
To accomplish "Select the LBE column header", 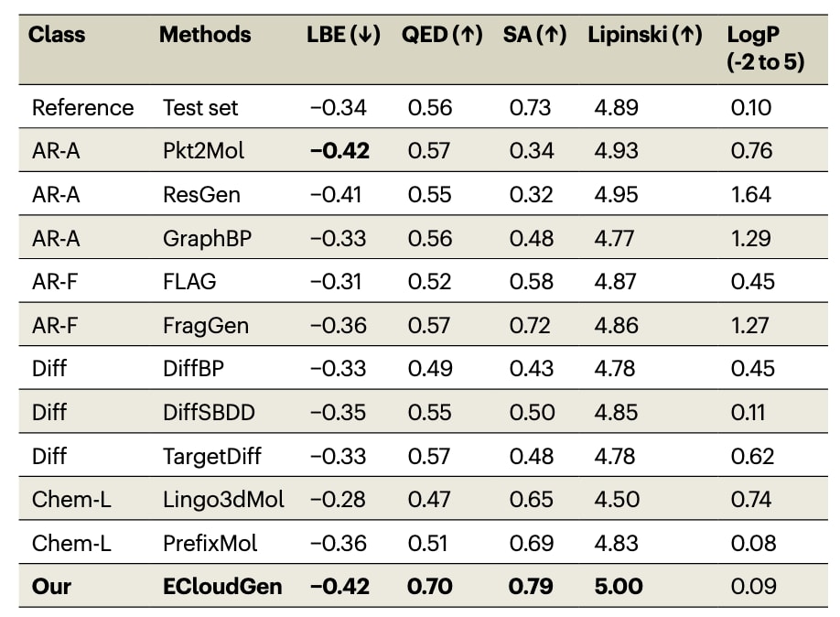I will click(343, 35).
